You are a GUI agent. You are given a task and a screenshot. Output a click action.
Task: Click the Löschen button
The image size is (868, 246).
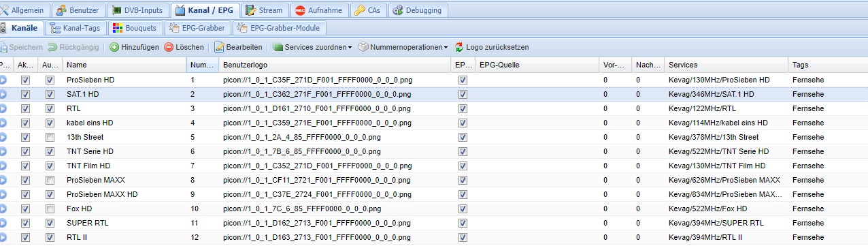pos(184,47)
